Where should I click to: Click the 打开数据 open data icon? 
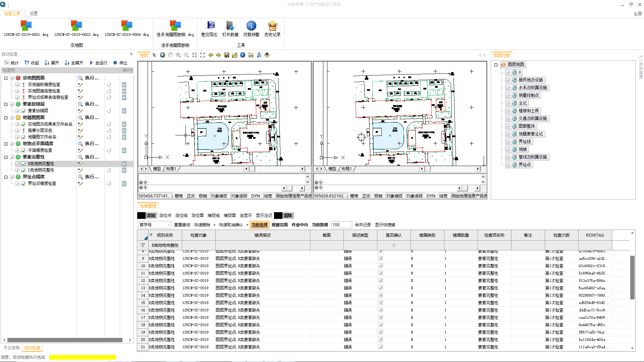click(x=230, y=28)
